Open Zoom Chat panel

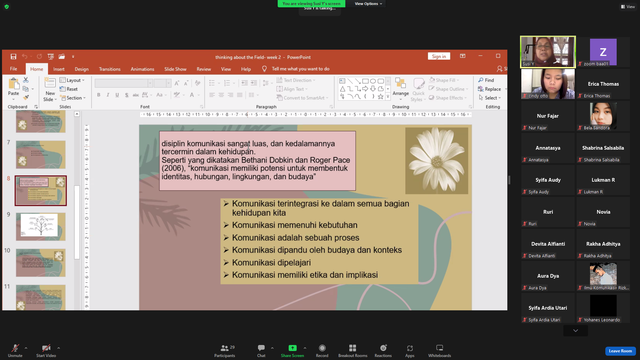[261, 350]
